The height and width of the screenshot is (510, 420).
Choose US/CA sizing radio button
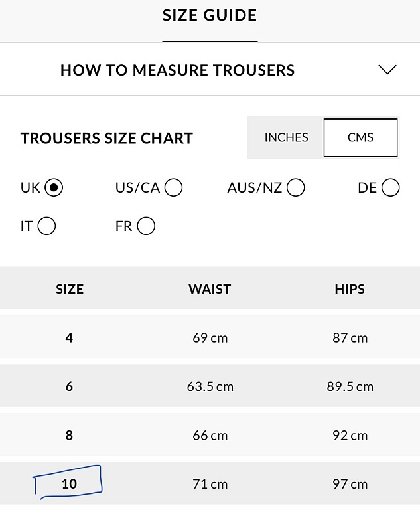click(x=173, y=188)
